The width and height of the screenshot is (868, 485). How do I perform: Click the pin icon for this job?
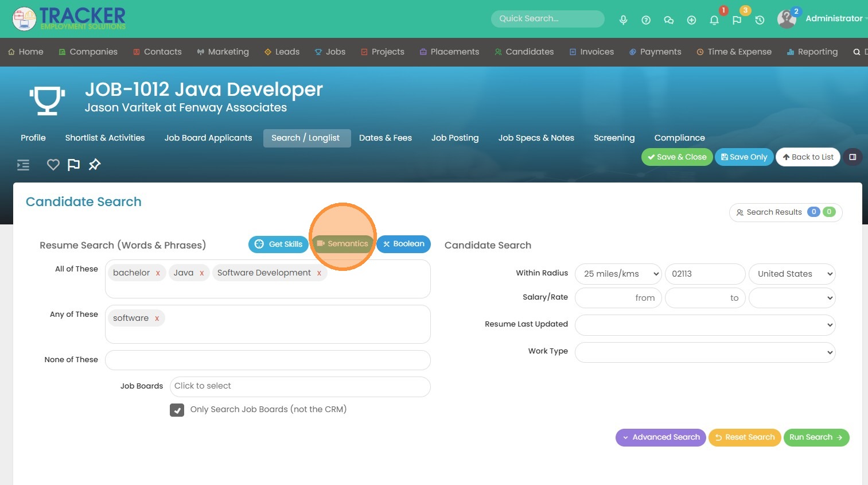(95, 165)
